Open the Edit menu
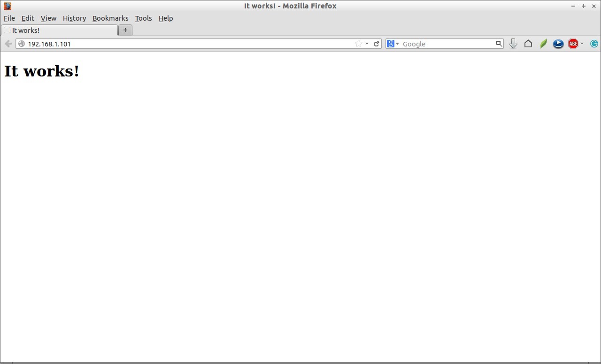 pyautogui.click(x=28, y=18)
